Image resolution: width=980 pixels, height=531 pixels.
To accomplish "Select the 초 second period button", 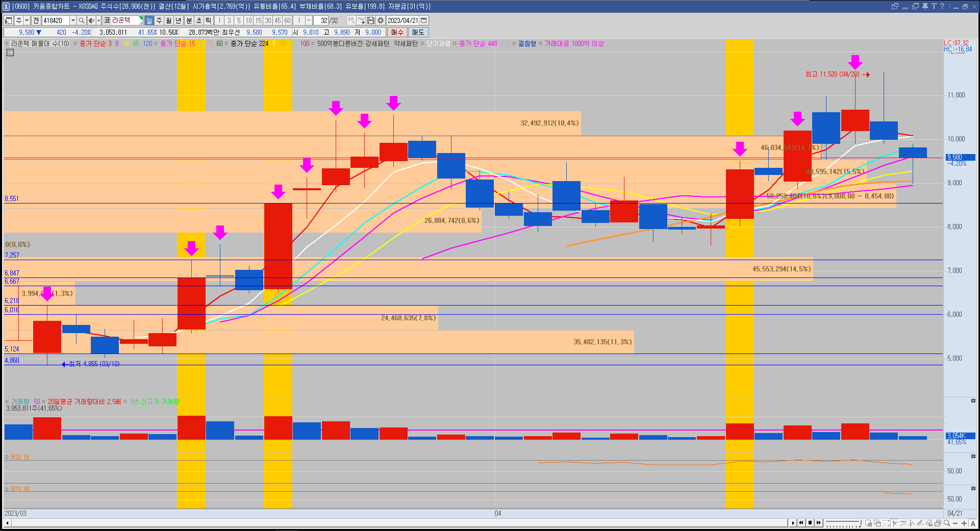I will (199, 20).
